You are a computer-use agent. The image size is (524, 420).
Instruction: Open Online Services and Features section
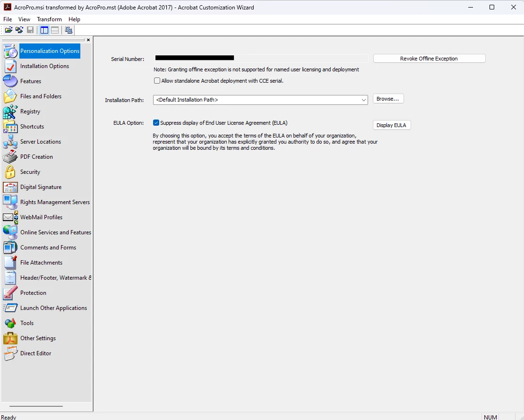pyautogui.click(x=55, y=232)
